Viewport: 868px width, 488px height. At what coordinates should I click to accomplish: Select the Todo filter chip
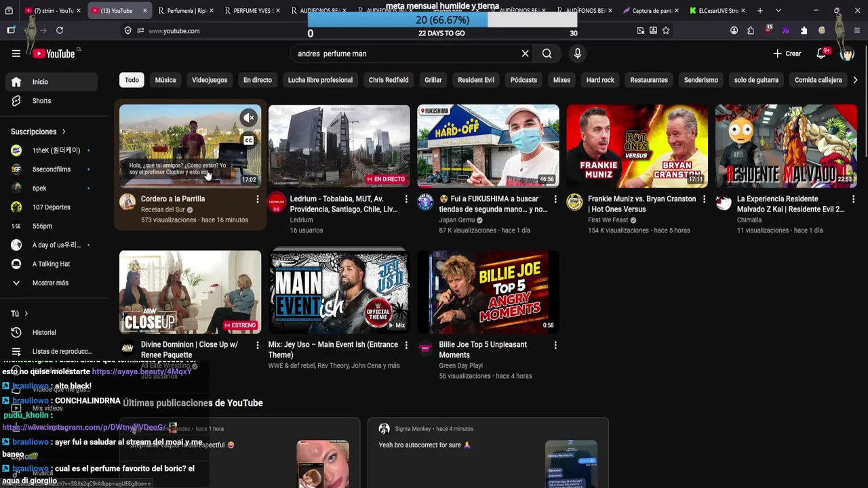click(x=132, y=80)
